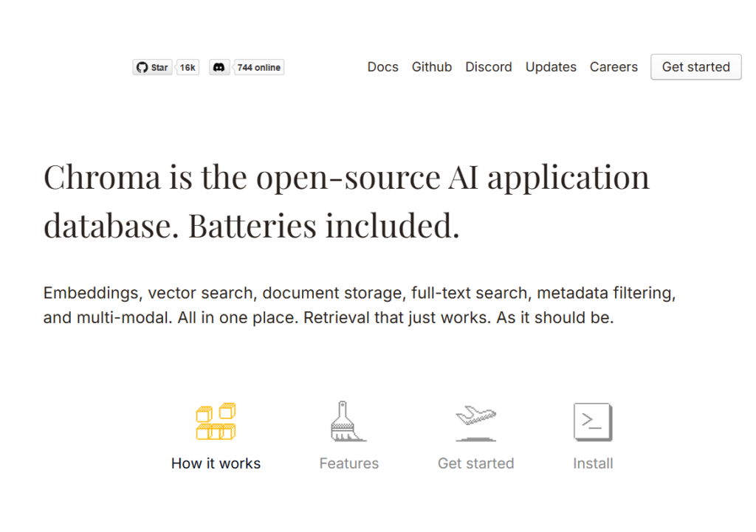Switch to the Install tab label
The width and height of the screenshot is (756, 532).
593,463
